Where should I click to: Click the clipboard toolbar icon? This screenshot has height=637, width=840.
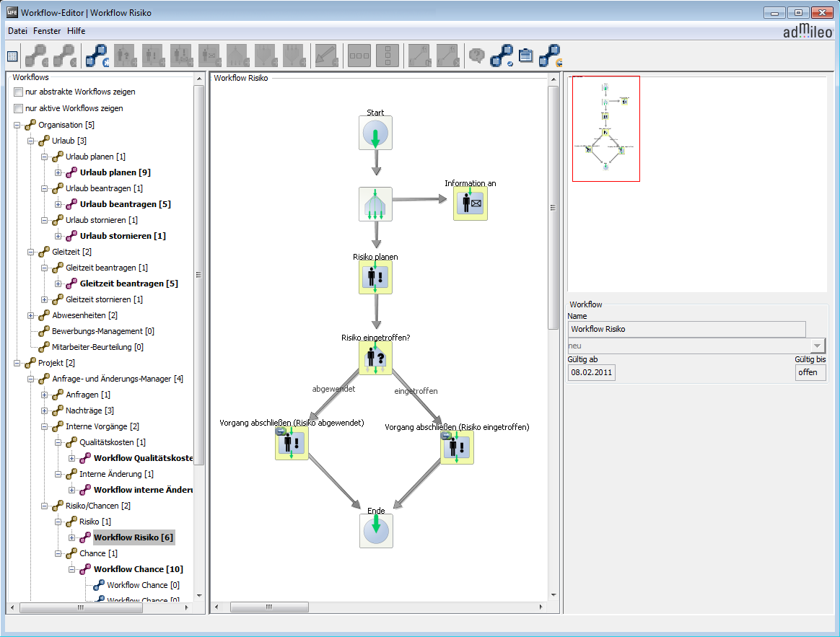tap(526, 56)
